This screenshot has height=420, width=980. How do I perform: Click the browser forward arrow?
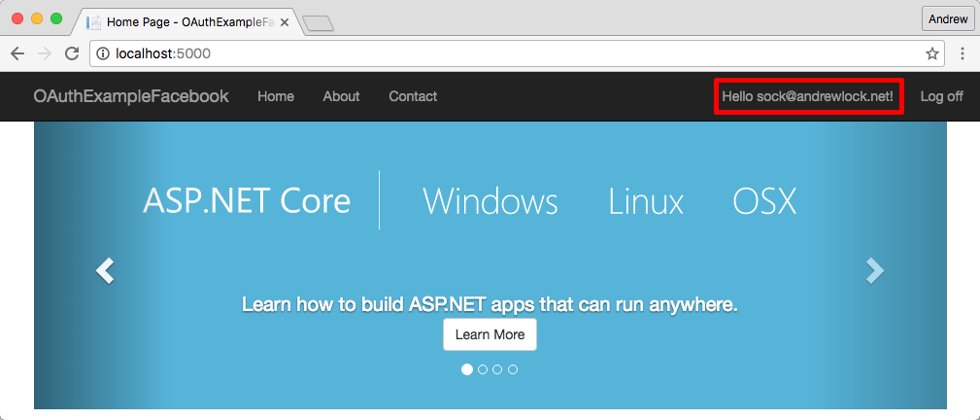[x=45, y=53]
